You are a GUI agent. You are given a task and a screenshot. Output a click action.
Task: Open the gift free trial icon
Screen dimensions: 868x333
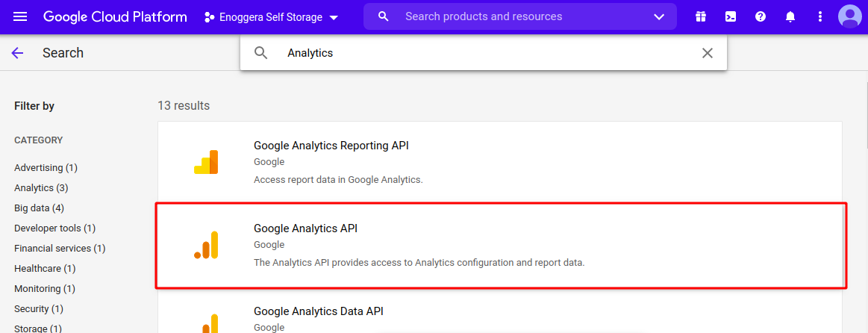tap(701, 16)
